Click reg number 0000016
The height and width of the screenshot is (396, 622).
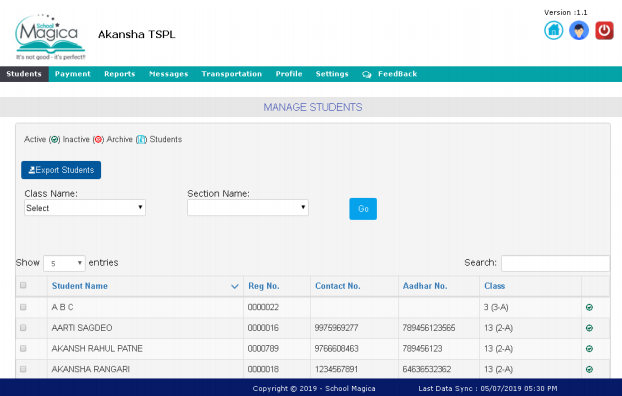coord(263,328)
